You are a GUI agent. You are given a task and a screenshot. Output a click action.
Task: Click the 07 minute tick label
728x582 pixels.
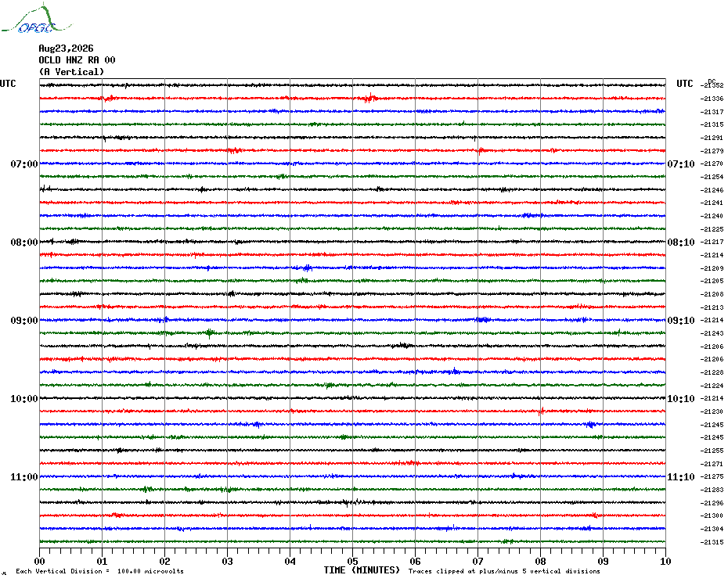click(x=478, y=561)
